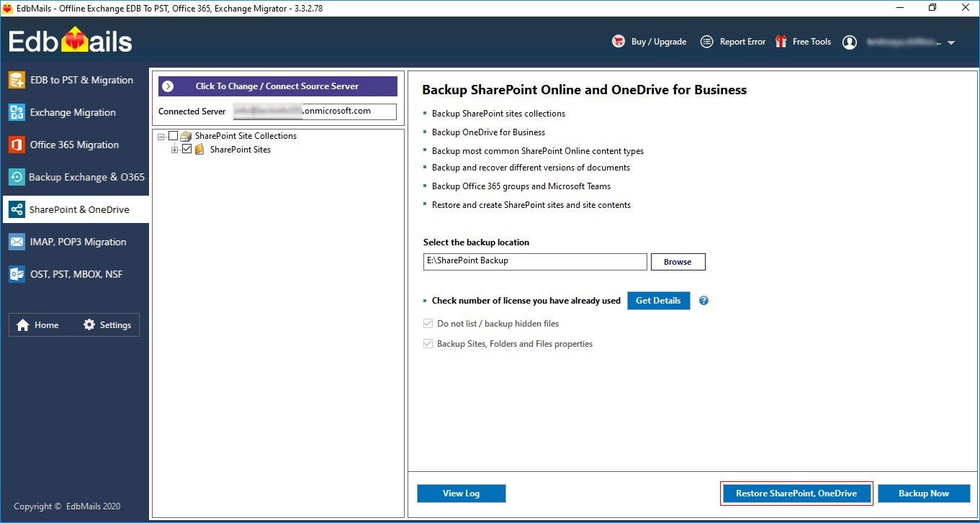This screenshot has width=980, height=523.
Task: Click the Buy / Upgrade link text
Action: pyautogui.click(x=659, y=42)
